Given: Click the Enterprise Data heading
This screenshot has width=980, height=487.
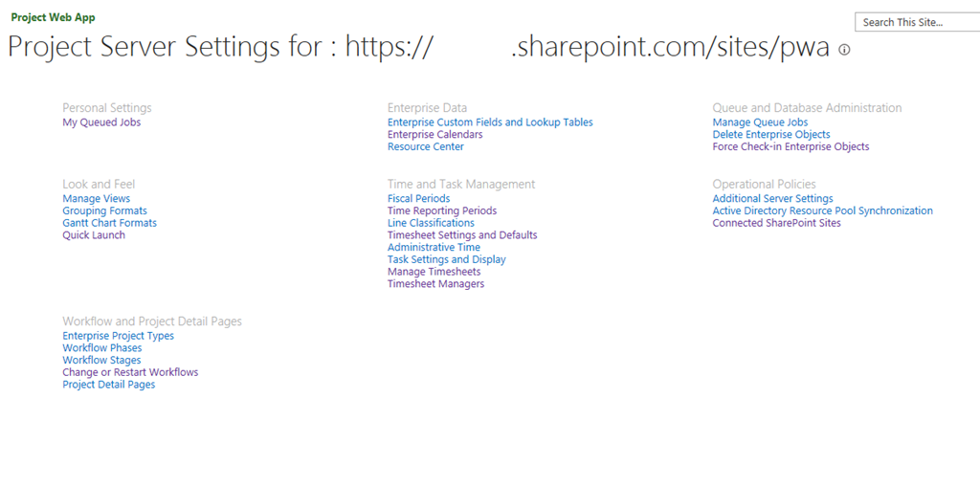Looking at the screenshot, I should tap(427, 108).
